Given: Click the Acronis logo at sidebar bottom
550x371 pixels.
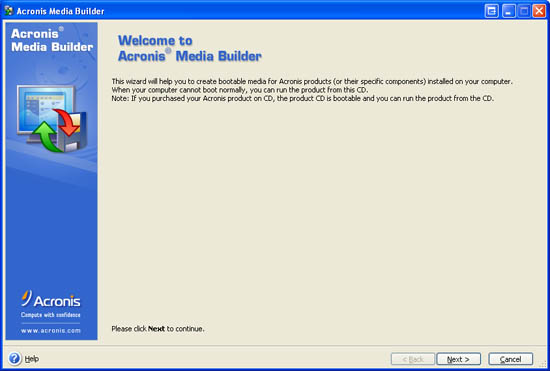Looking at the screenshot, I should tap(51, 299).
